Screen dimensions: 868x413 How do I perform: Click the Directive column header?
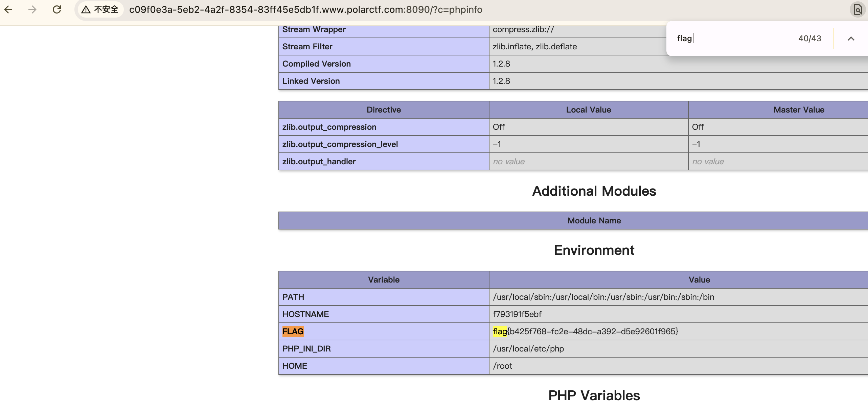[384, 110]
